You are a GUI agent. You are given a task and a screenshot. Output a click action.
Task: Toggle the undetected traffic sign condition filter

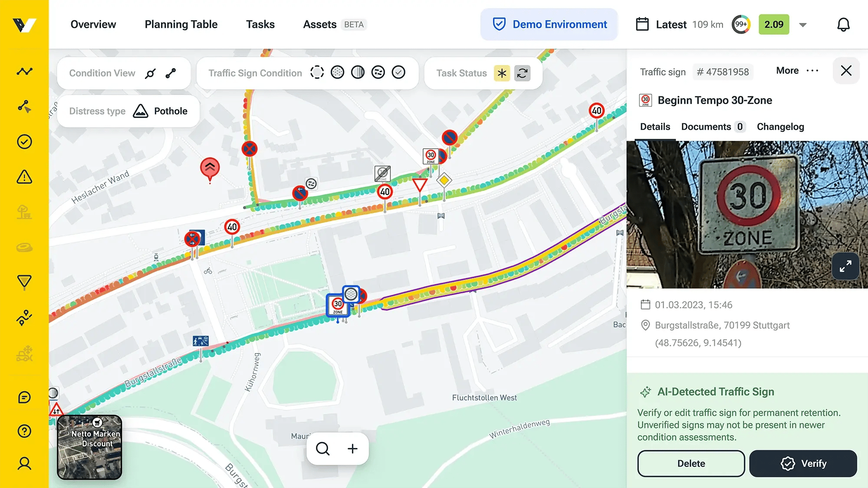316,73
